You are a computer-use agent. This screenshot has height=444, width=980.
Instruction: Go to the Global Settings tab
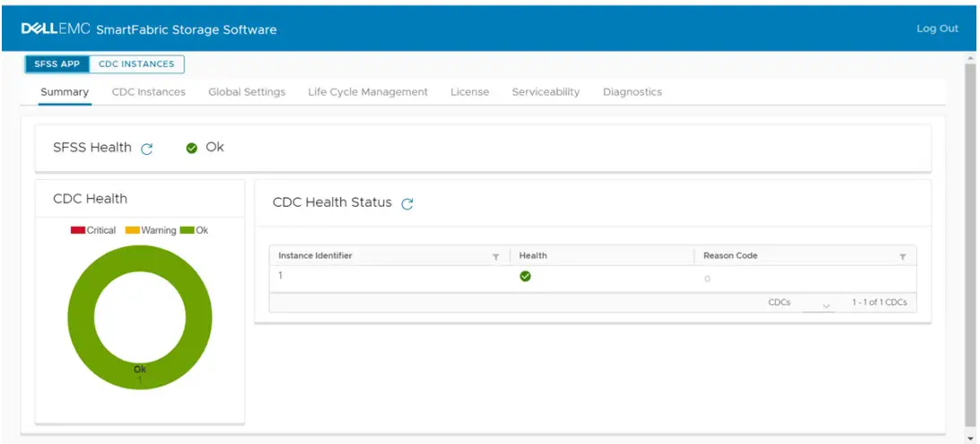point(247,92)
